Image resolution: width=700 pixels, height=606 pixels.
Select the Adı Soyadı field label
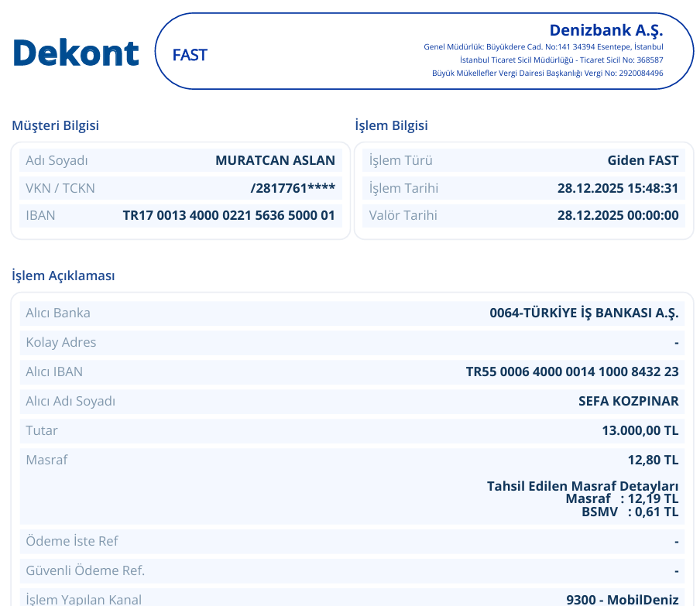point(57,160)
